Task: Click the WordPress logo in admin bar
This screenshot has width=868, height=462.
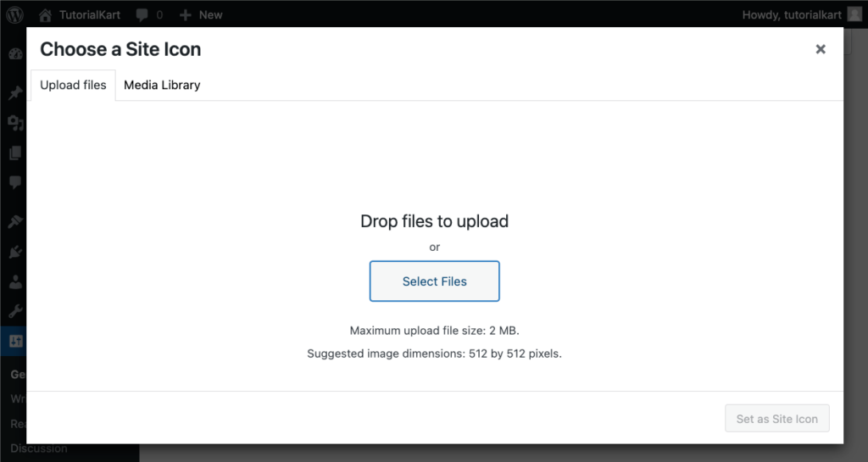Action: 15,14
